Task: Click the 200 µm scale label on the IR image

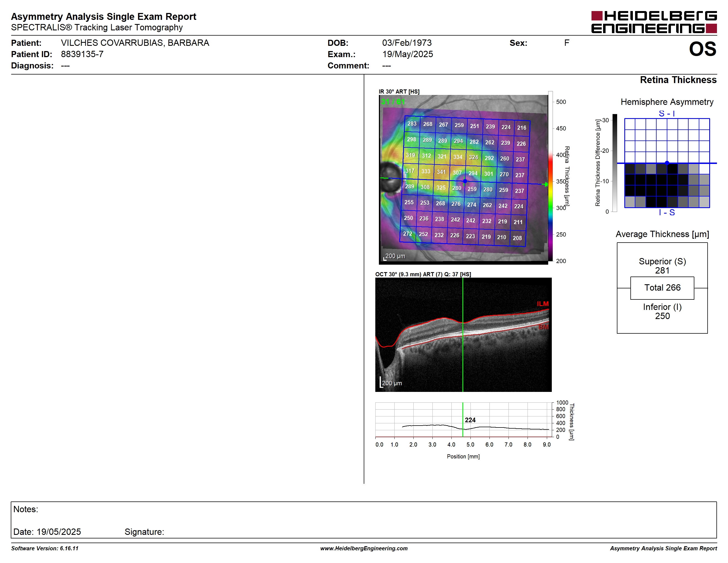Action: click(395, 256)
